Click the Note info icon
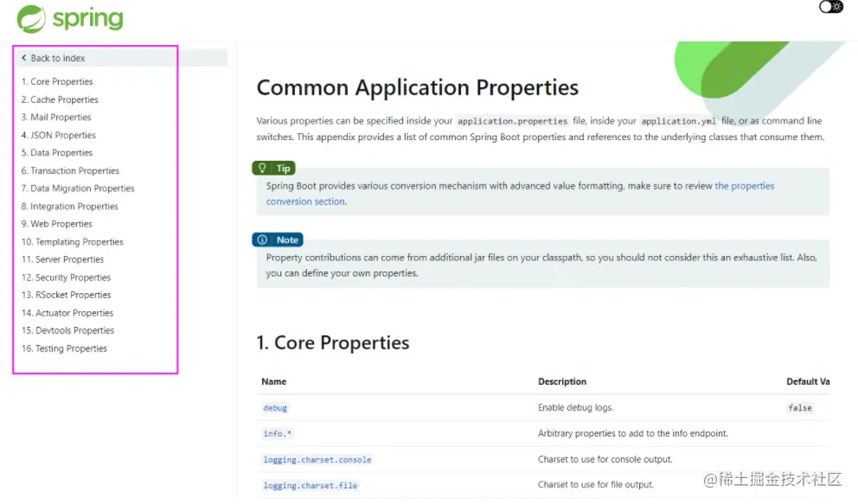 262,239
